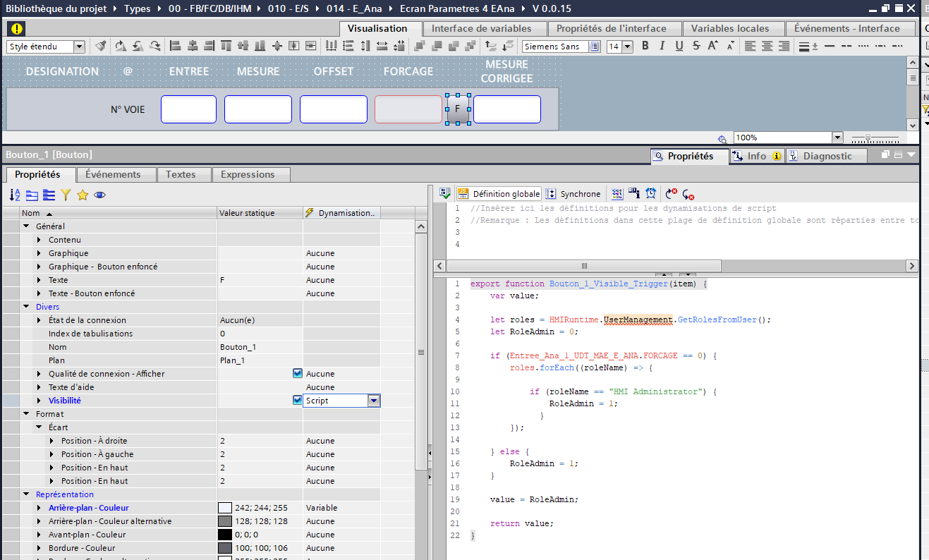Open the Style étendu dropdown

pyautogui.click(x=79, y=47)
